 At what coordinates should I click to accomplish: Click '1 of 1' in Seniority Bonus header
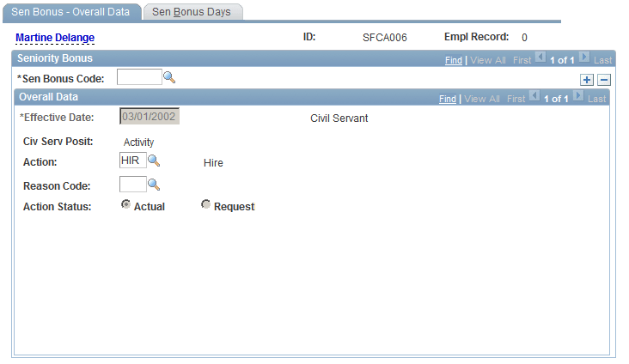coord(562,60)
